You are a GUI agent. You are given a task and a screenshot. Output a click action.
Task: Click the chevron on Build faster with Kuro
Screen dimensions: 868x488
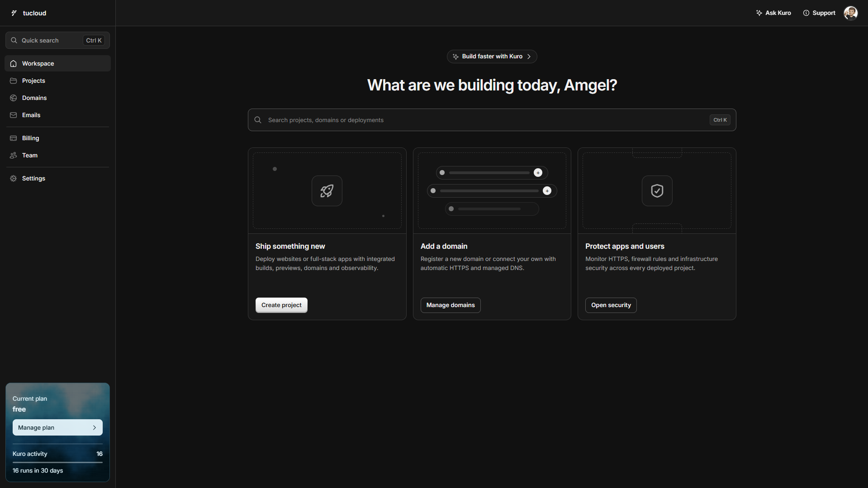coord(529,57)
